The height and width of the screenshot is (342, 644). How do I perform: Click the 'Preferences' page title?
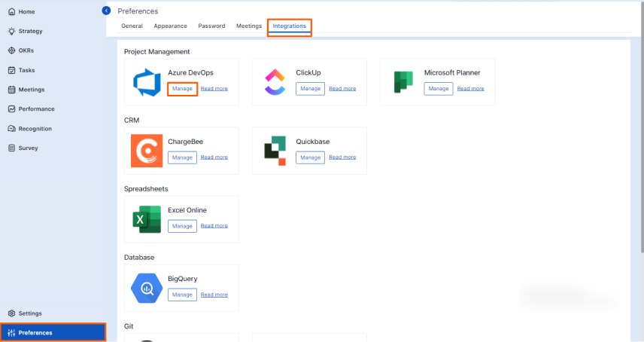coord(138,11)
